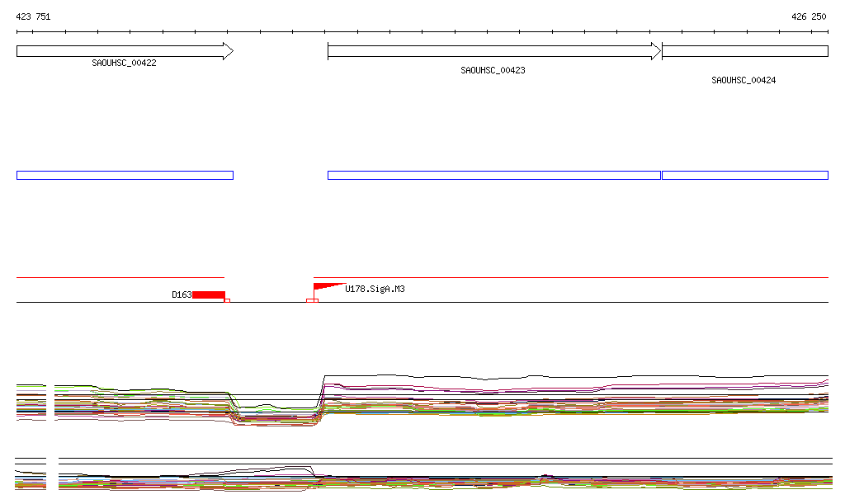Click the short red line above D163

pos(120,277)
